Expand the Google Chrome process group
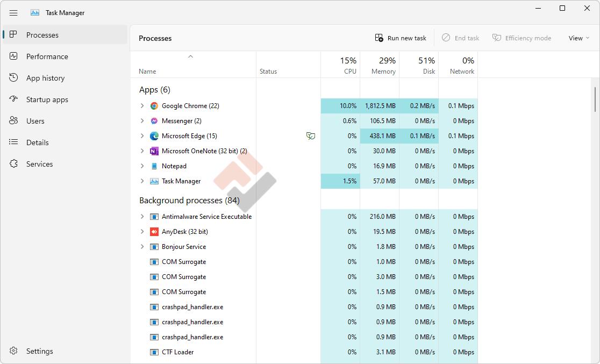600x364 pixels. [142, 106]
